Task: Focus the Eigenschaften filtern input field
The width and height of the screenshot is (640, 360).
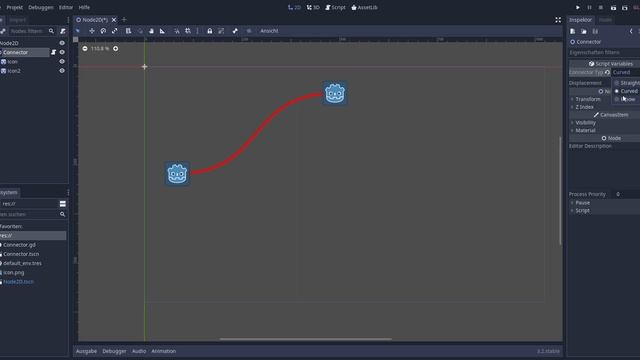Action: click(604, 52)
